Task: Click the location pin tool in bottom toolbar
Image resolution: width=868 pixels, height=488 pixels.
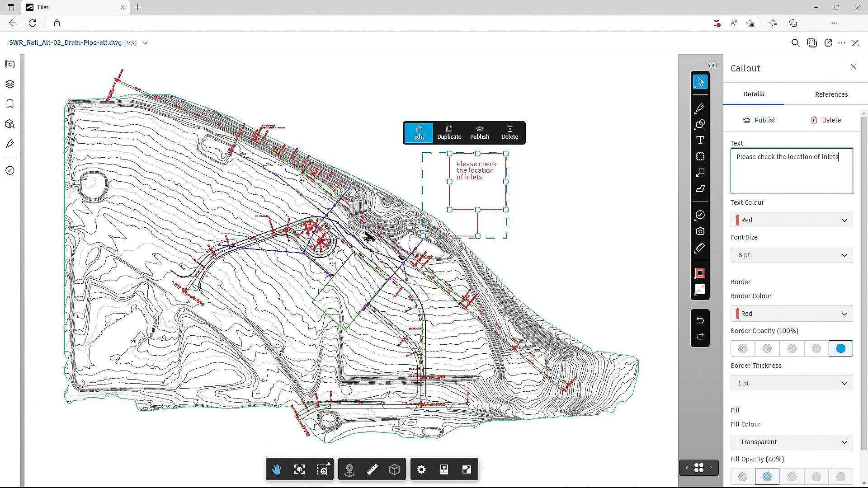Action: tap(349, 469)
